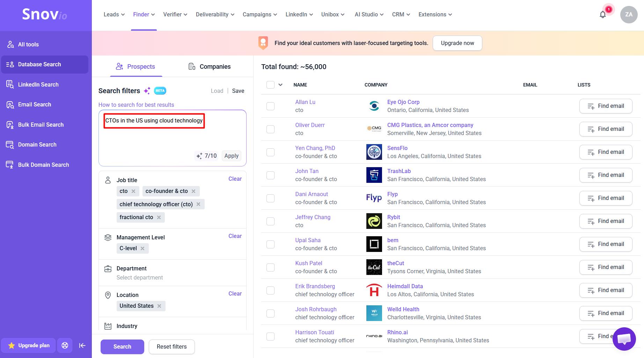
Task: Switch to the Companies tab
Action: click(x=209, y=67)
